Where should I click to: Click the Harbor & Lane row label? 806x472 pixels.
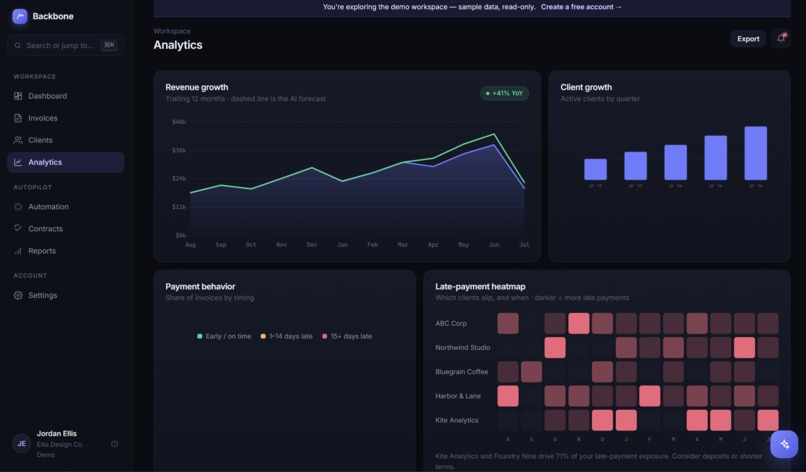[x=458, y=396]
